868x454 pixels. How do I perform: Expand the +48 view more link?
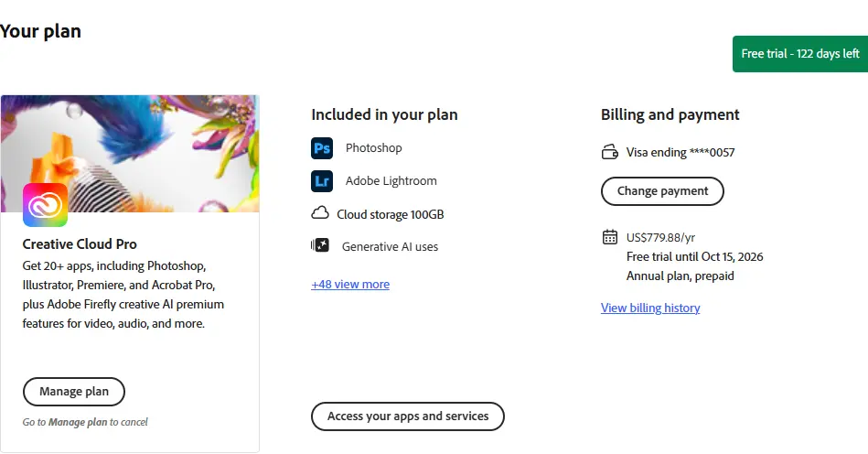350,284
